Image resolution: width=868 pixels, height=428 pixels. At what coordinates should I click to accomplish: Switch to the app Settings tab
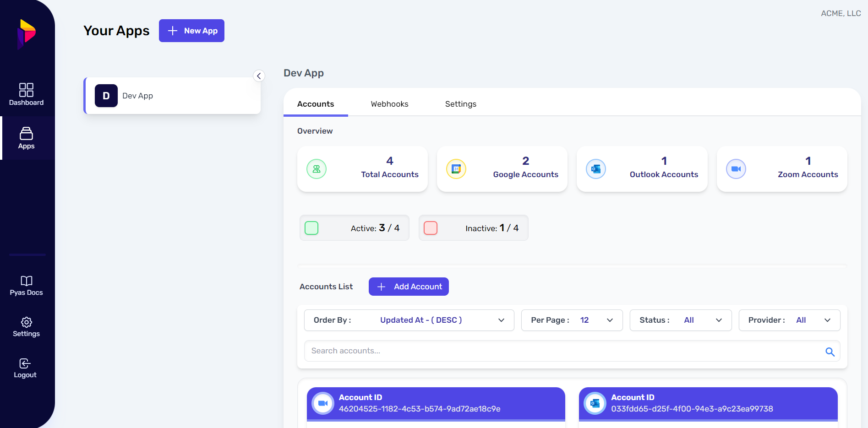[460, 104]
